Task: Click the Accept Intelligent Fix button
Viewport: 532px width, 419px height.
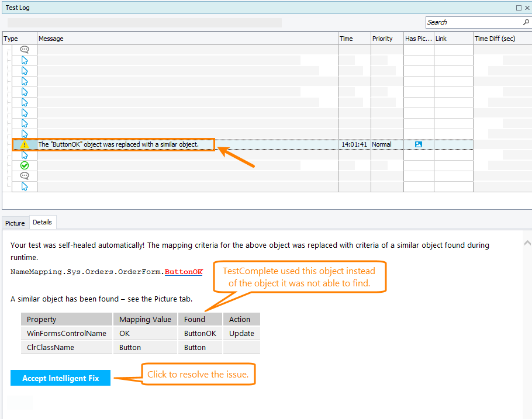Action: pos(60,378)
